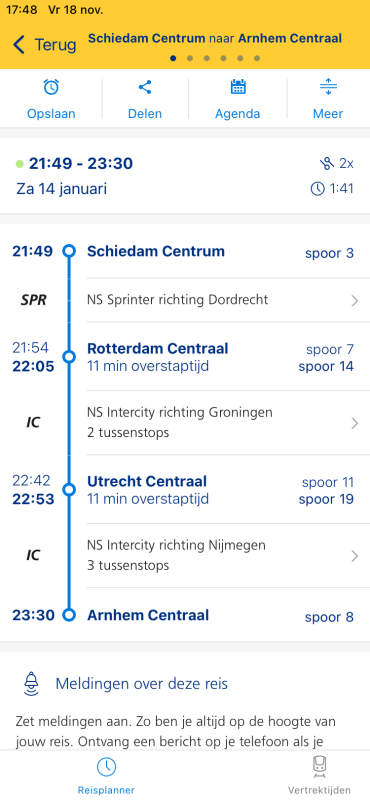The height and width of the screenshot is (800, 370).
Task: Open Meldingen over deze reis
Action: click(141, 684)
